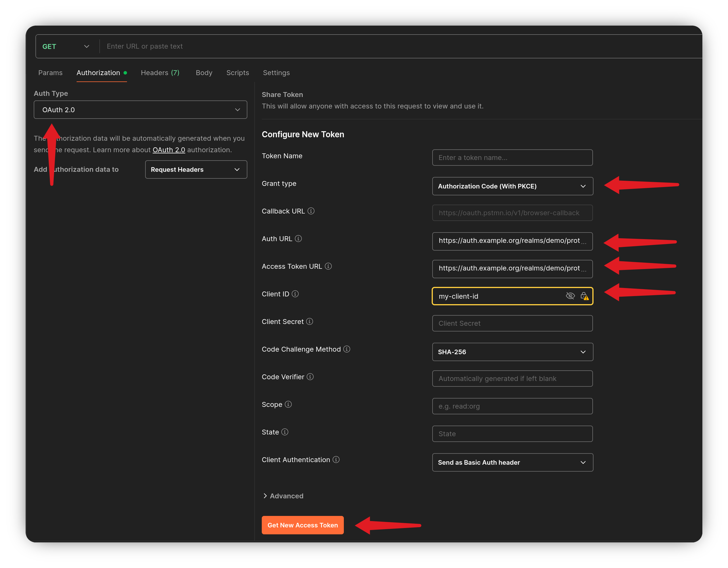This screenshot has height=568, width=728.
Task: Open the SHA-256 Code Challenge Method dropdown
Action: pyautogui.click(x=512, y=352)
